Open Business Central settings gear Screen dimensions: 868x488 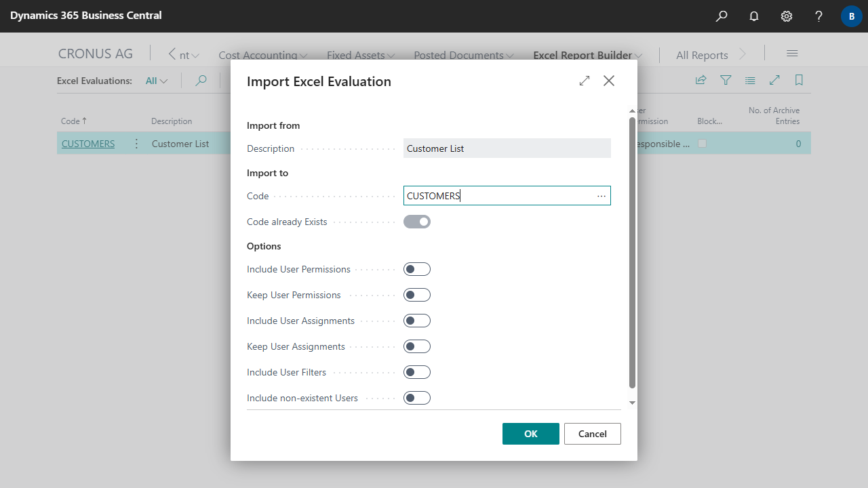(x=786, y=16)
